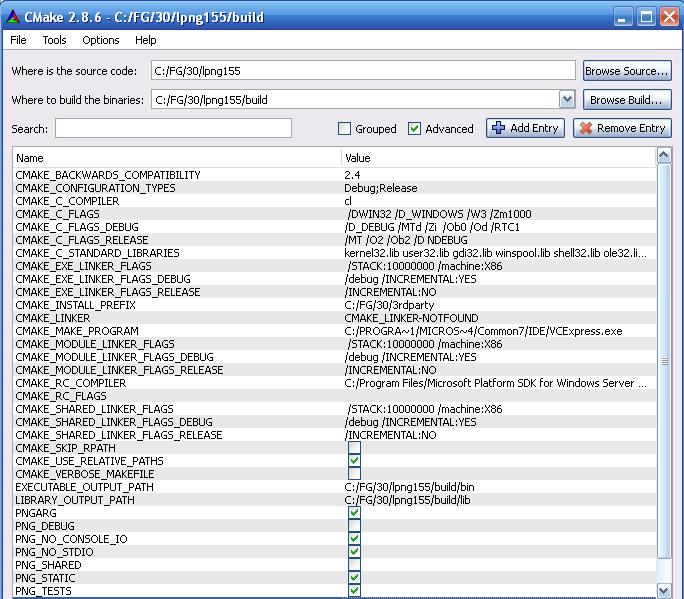Viewport: 684px width, 599px height.
Task: Click the value 2.4
Action: [x=352, y=175]
